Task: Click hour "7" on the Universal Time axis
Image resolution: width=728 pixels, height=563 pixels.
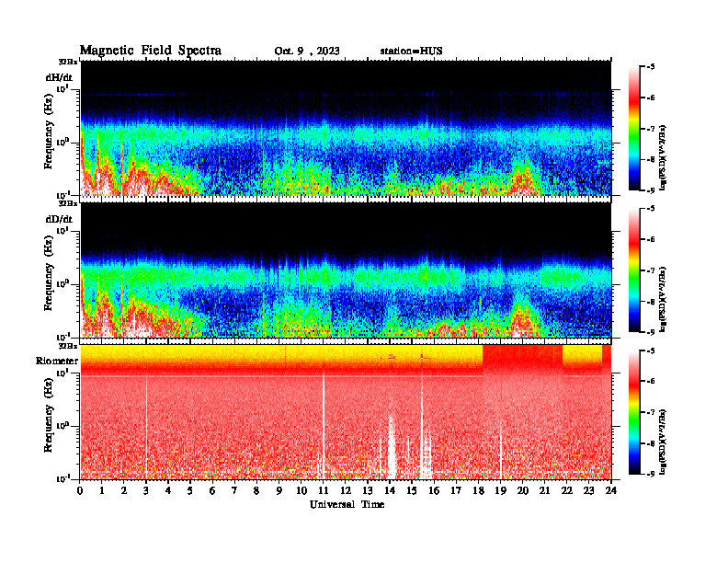Action: click(x=234, y=490)
